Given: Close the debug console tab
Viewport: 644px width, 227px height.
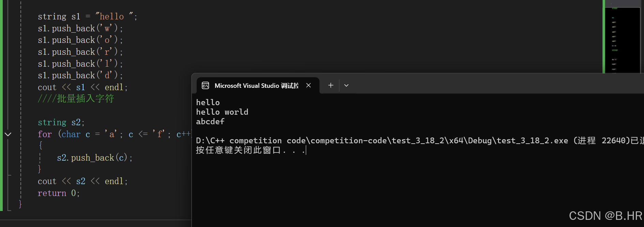Looking at the screenshot, I should [309, 85].
